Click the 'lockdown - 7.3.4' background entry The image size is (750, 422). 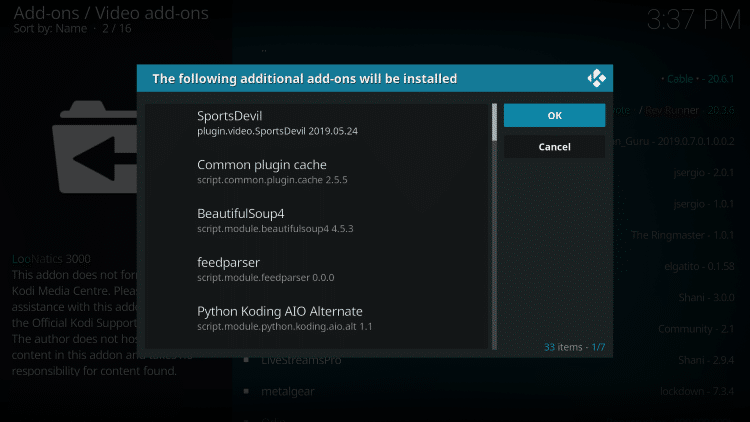pyautogui.click(x=697, y=391)
